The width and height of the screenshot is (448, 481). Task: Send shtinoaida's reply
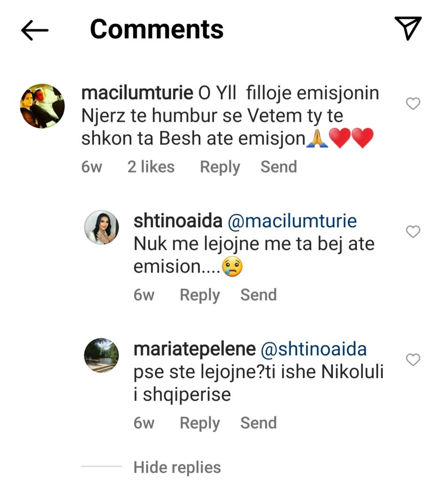pos(258,295)
